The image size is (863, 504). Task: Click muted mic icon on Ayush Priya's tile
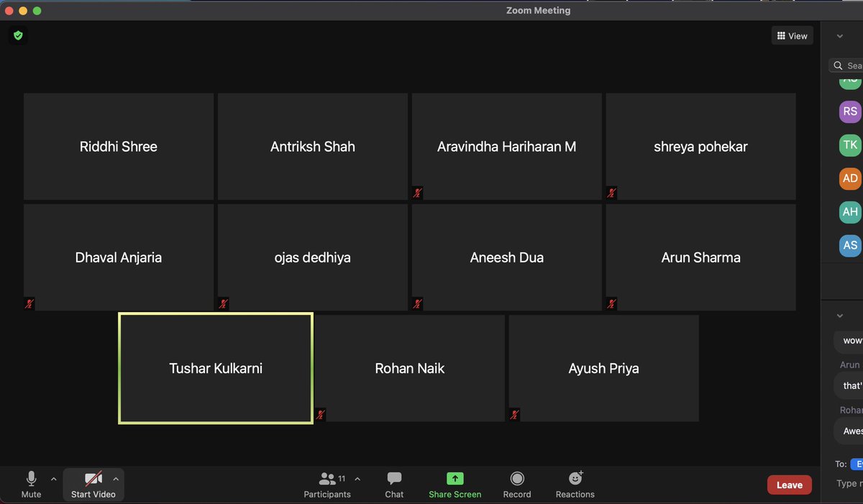click(514, 414)
